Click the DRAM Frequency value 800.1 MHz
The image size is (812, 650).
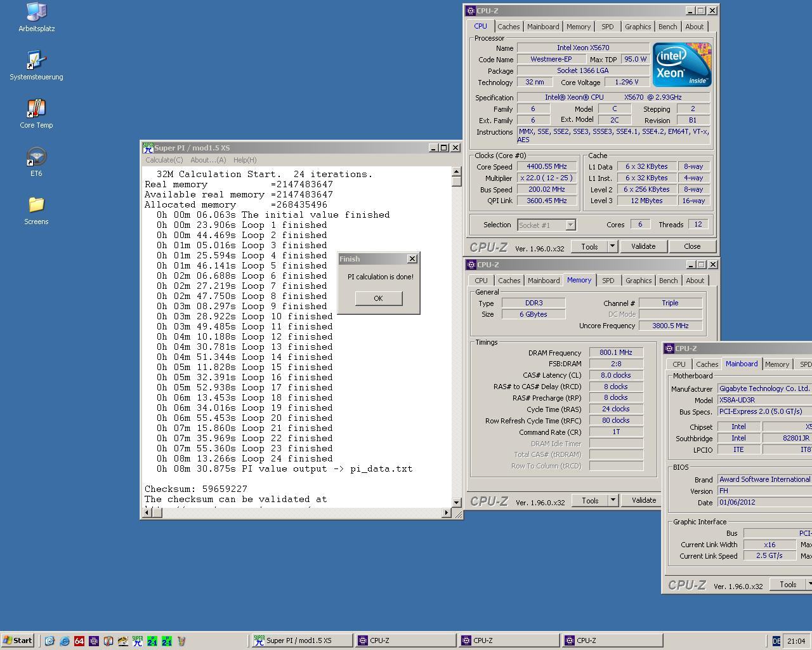click(616, 352)
